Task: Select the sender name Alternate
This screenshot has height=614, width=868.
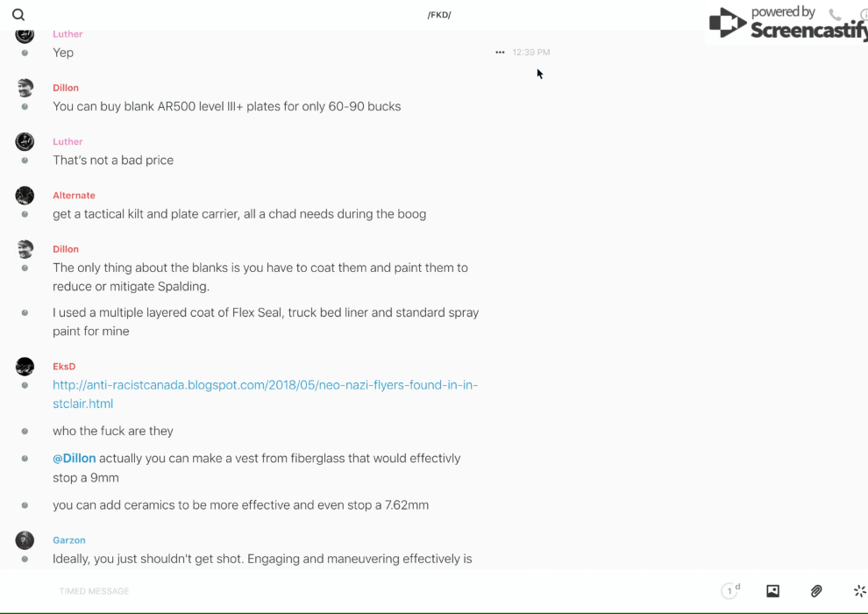Action: tap(74, 196)
